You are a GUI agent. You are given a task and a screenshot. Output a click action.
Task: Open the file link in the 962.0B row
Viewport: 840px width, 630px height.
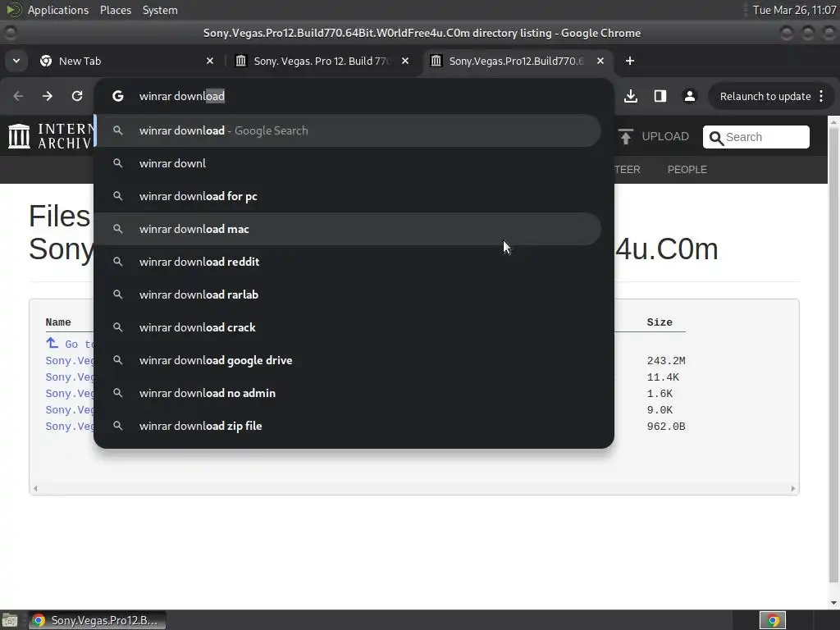(x=71, y=427)
